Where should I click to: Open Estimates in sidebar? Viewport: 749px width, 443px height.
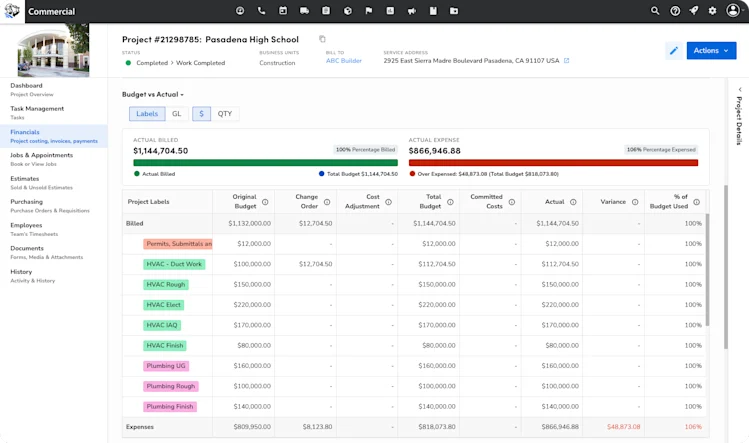[x=54, y=183]
